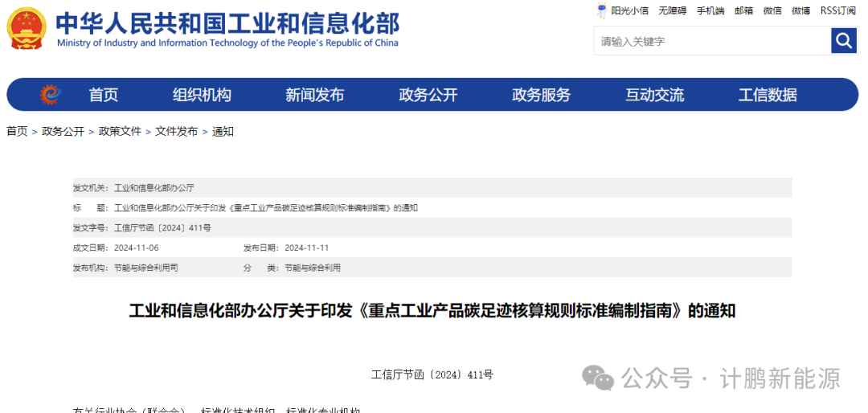Select 政务服务 from the nav bar

(541, 95)
